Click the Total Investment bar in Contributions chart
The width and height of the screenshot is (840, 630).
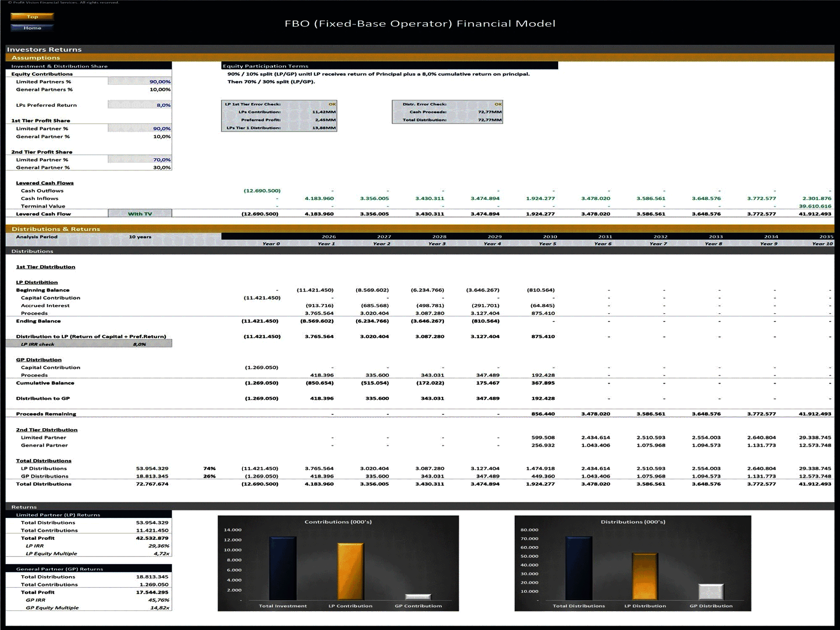tap(283, 568)
